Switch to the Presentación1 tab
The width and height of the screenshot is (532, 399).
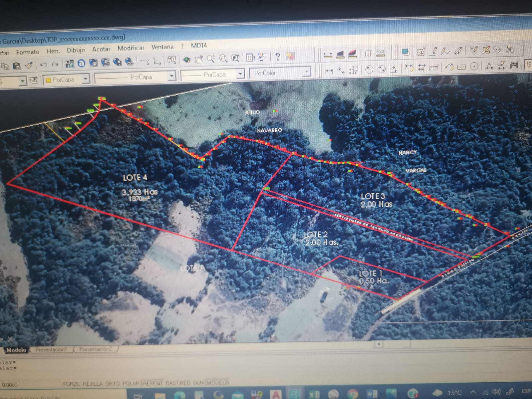[51, 349]
